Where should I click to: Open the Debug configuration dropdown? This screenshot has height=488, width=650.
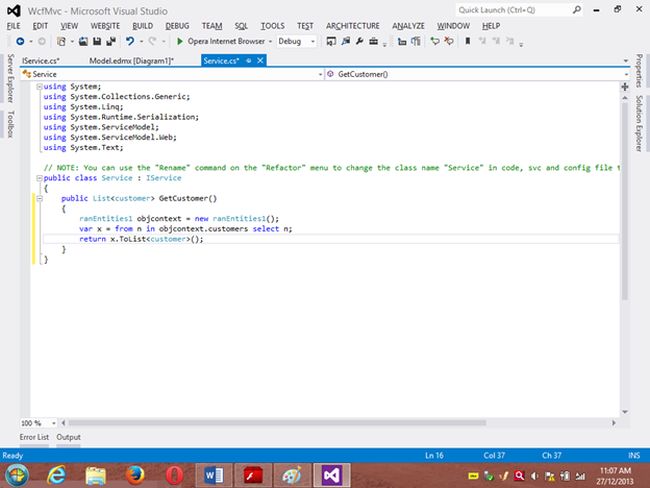tap(296, 41)
